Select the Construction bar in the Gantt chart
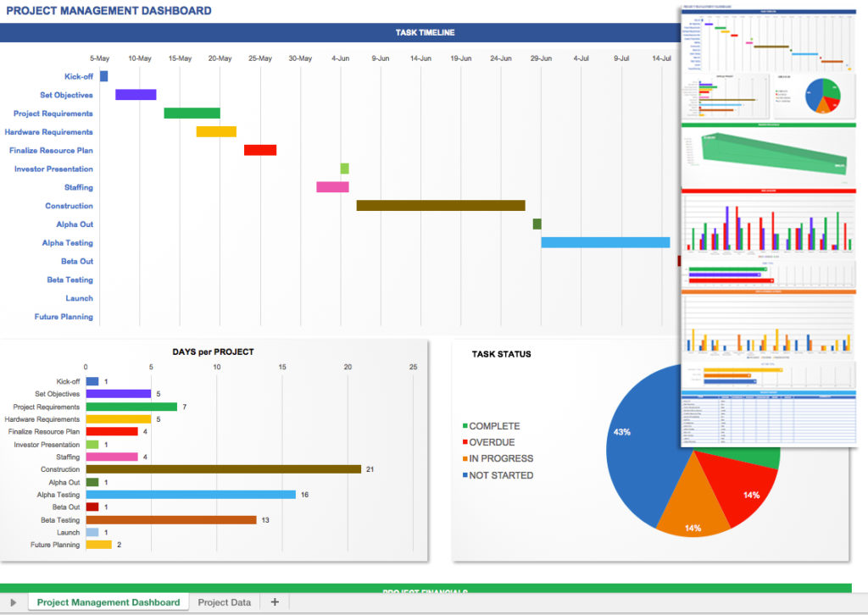This screenshot has width=868, height=615. (439, 205)
